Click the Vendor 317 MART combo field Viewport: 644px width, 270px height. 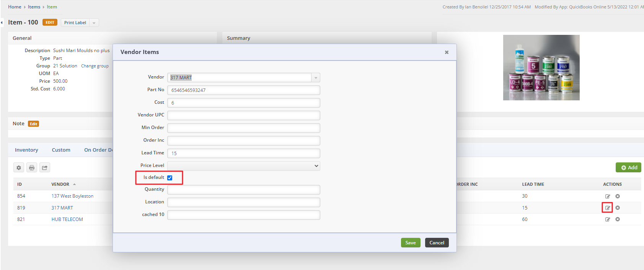coord(240,78)
